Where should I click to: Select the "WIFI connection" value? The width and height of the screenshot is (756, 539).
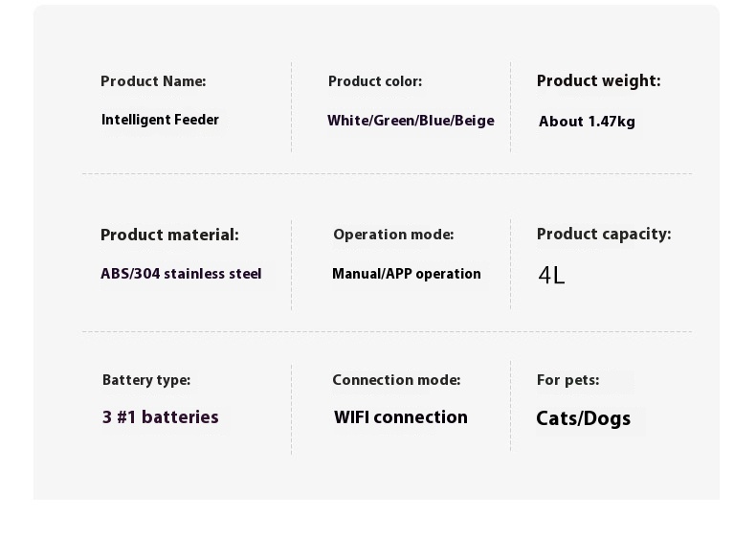(401, 417)
